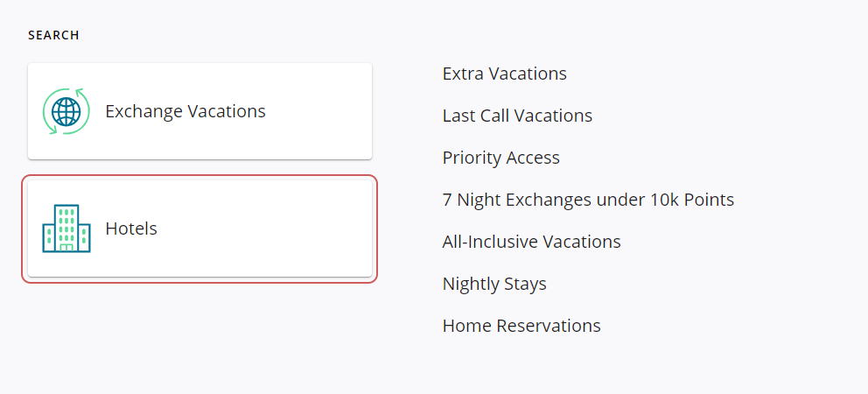Go to Last Call Vacations

pos(517,116)
